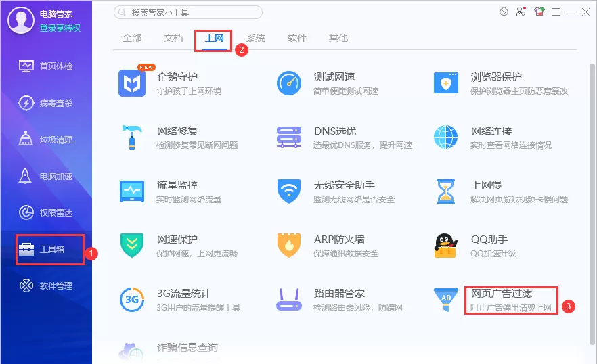
Task: Click the 网速保护 title text
Action: click(x=177, y=239)
